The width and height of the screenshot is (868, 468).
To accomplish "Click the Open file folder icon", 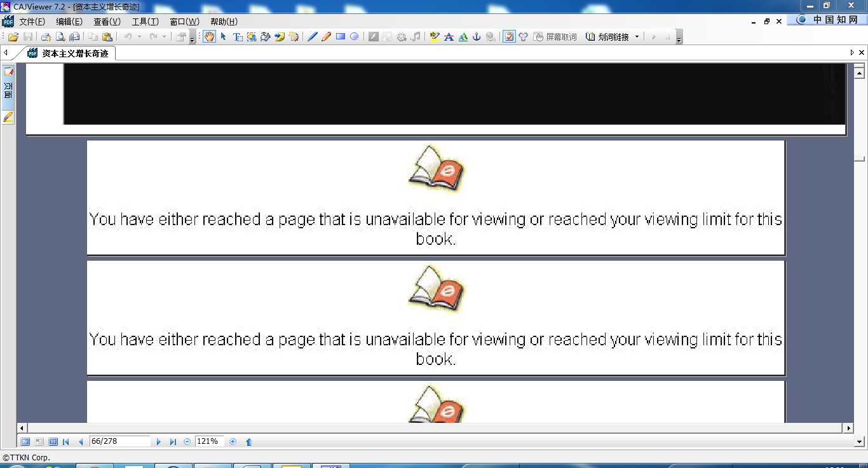I will point(13,37).
